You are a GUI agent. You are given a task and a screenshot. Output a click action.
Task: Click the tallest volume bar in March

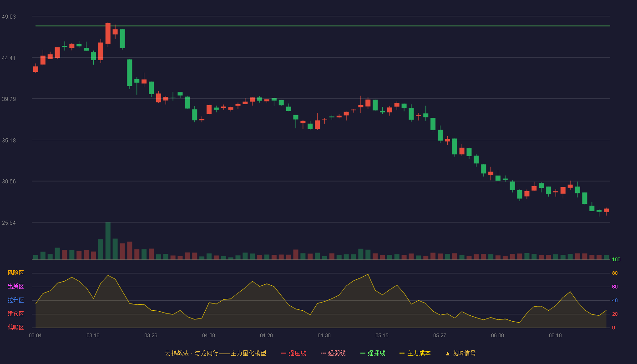pyautogui.click(x=108, y=241)
